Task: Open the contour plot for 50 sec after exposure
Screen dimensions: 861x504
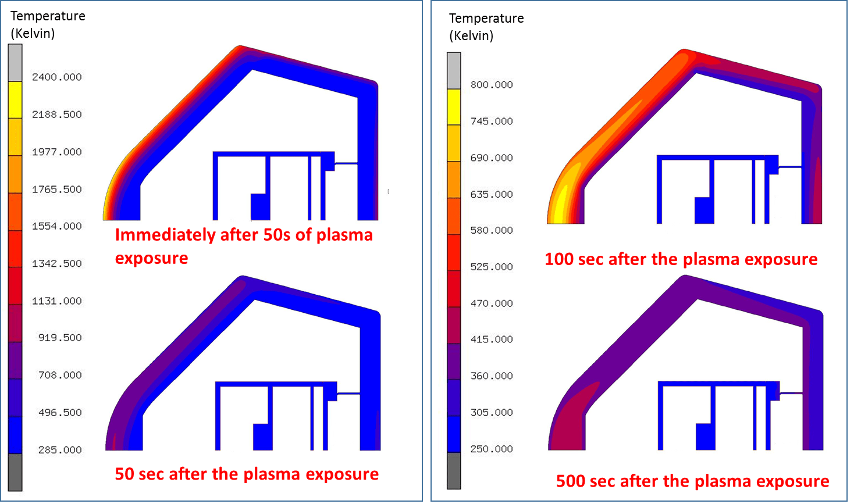Action: [x=243, y=363]
